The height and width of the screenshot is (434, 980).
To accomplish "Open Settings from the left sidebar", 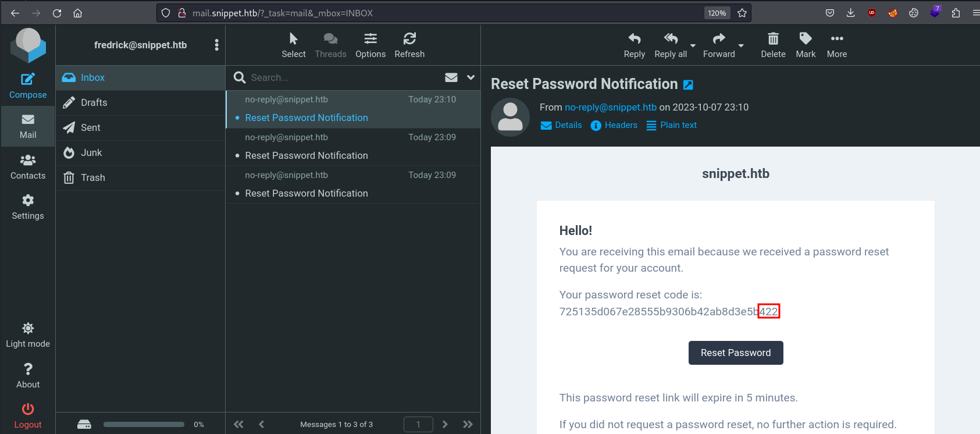I will [x=28, y=207].
